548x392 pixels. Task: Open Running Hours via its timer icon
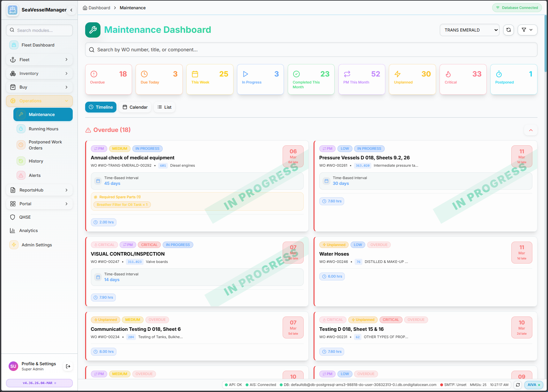[x=21, y=129]
